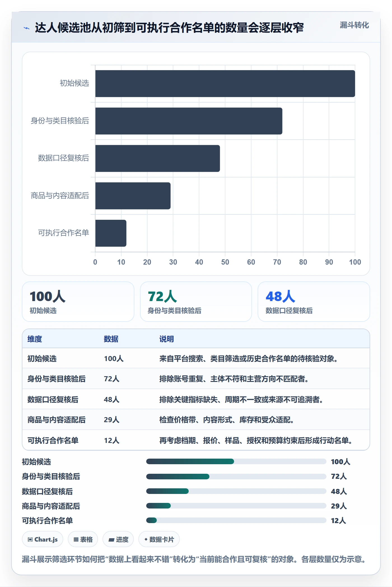The height and width of the screenshot is (587, 392).
Task: Click table cell 可执行合作名单
Action: pos(53,440)
